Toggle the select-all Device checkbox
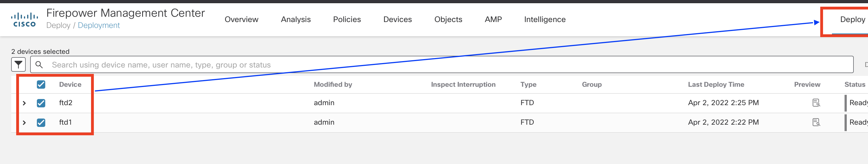 pos(41,85)
